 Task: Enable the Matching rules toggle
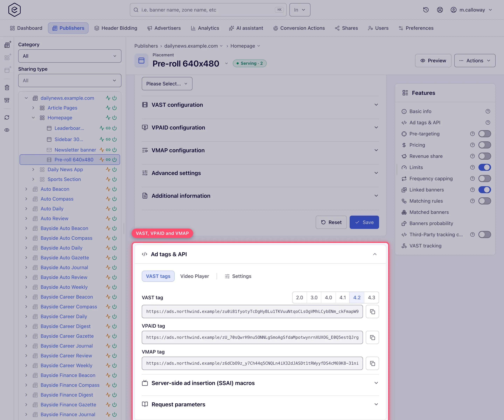coord(485,201)
